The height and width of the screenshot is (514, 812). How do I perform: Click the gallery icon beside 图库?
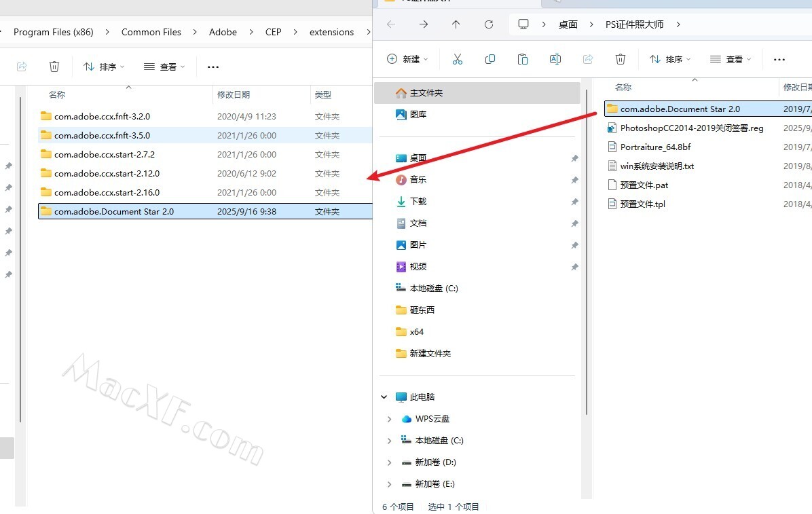(401, 115)
